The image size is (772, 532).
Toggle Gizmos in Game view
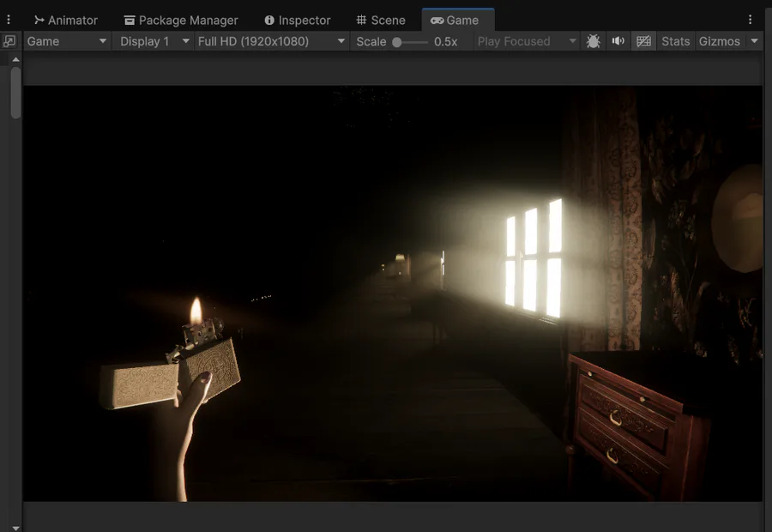click(720, 41)
